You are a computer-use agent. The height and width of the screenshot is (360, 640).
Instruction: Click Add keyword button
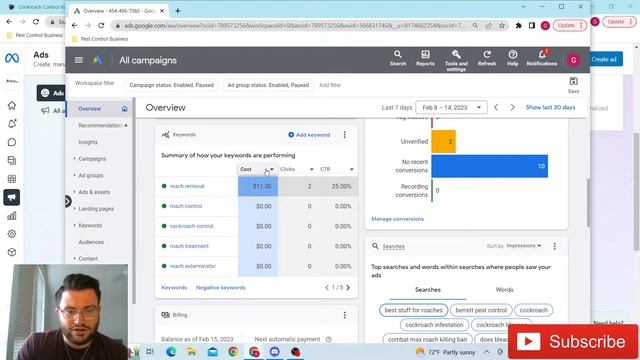pyautogui.click(x=309, y=135)
